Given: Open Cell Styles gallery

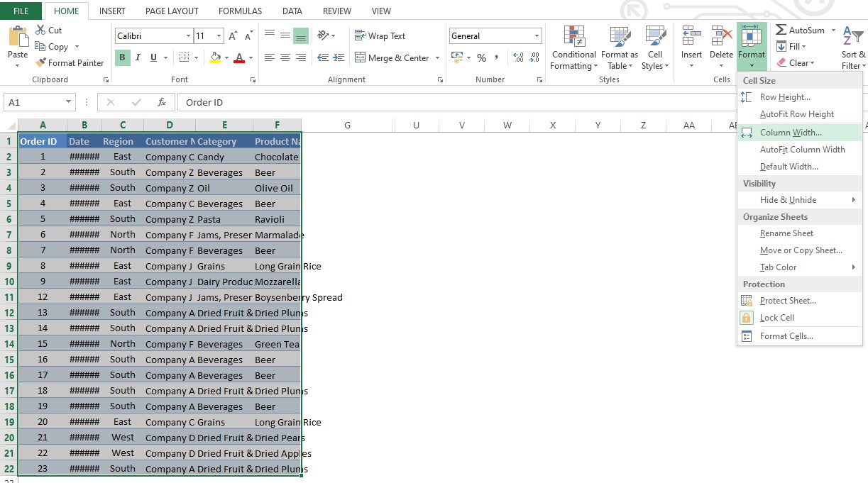Looking at the screenshot, I should [x=654, y=48].
